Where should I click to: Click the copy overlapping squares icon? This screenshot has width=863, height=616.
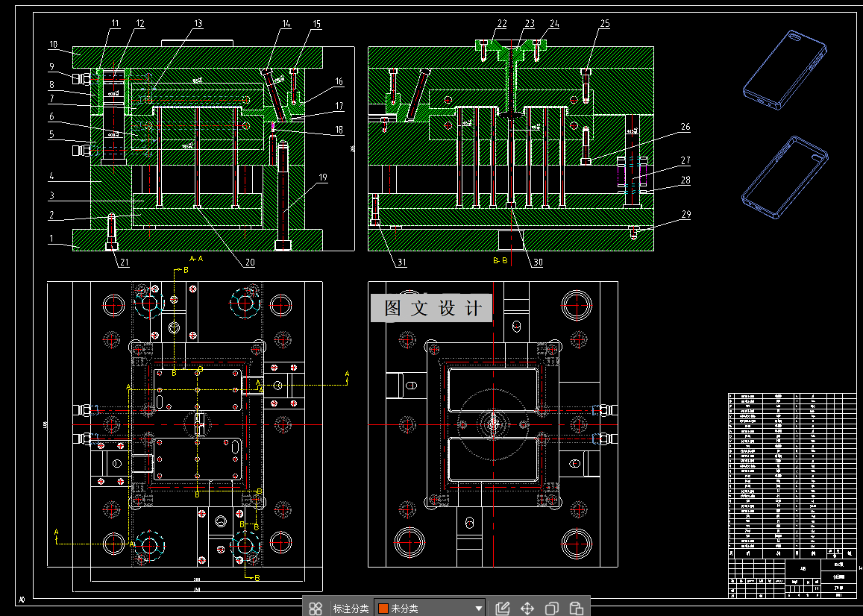pyautogui.click(x=551, y=609)
